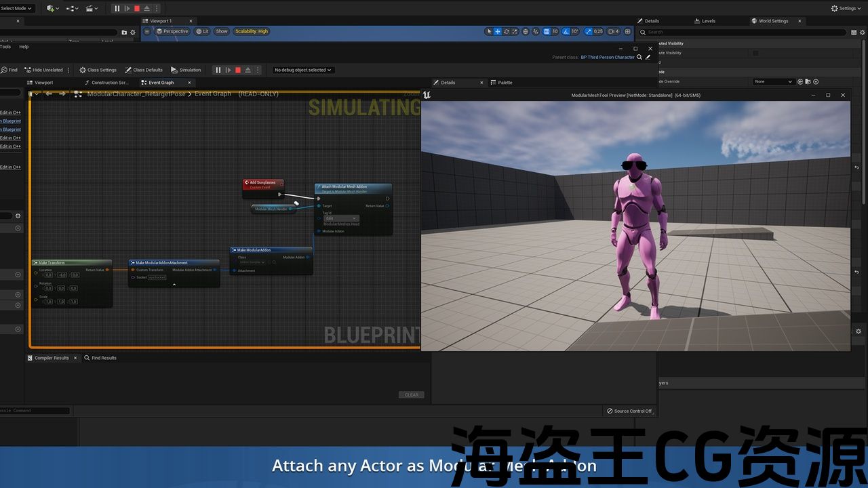Screen dimensions: 868x488
Task: Open Class Settings
Action: coord(98,70)
